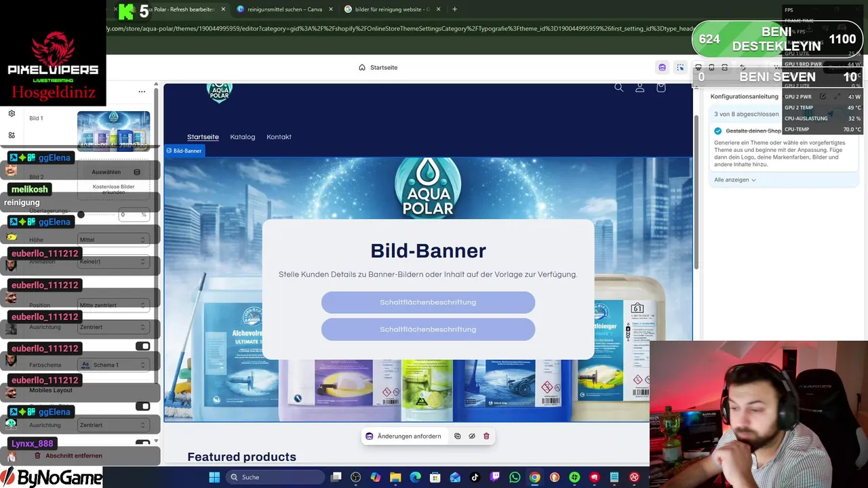Click the Konfigurationsanleitung panel title
The height and width of the screenshot is (488, 868).
click(x=744, y=96)
